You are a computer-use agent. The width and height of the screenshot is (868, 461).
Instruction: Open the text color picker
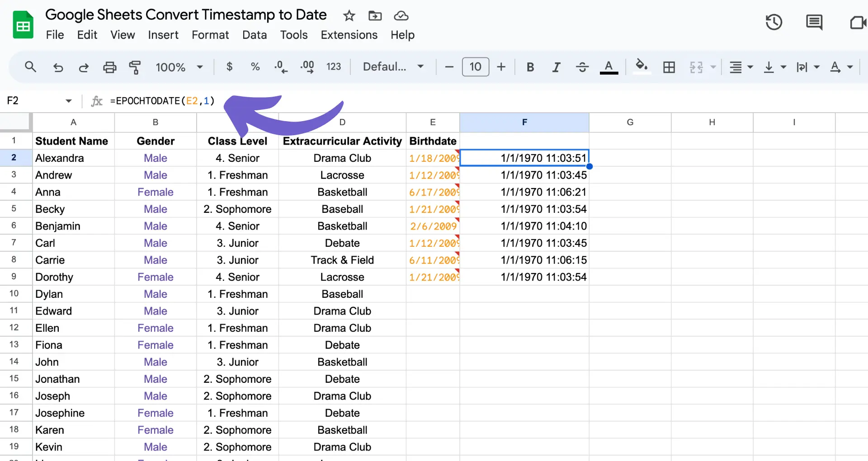609,67
